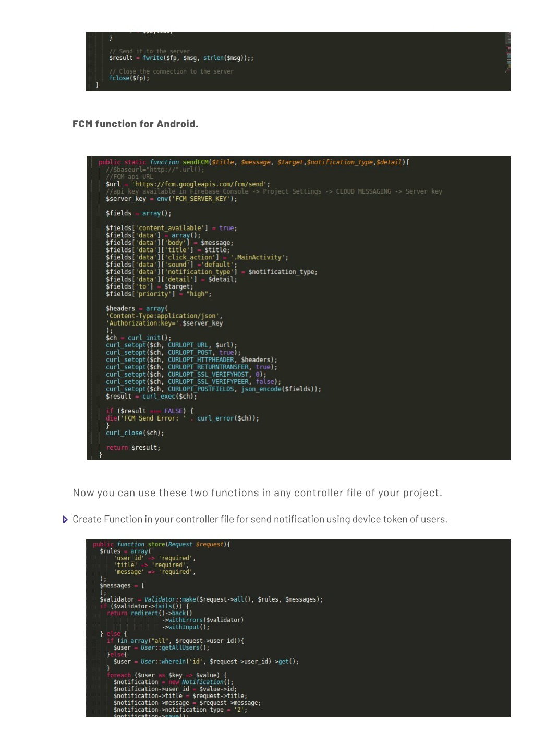This screenshot has height=756, width=534.
Task: Click the notification_type = '2' line
Action: point(180,710)
